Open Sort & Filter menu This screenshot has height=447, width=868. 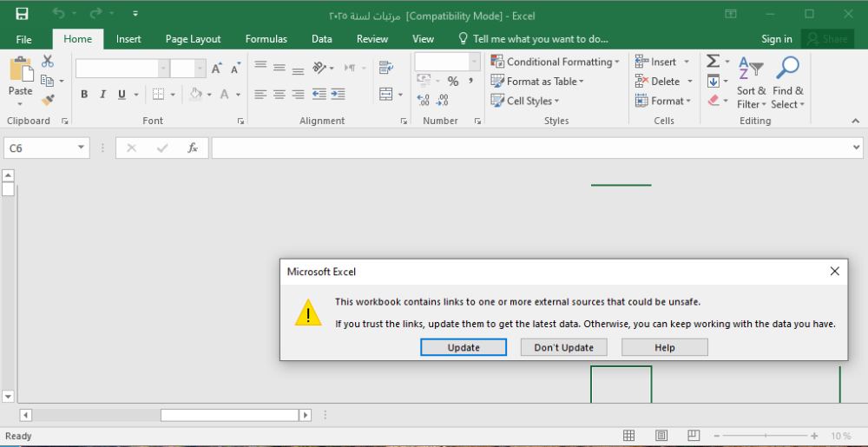tap(751, 83)
